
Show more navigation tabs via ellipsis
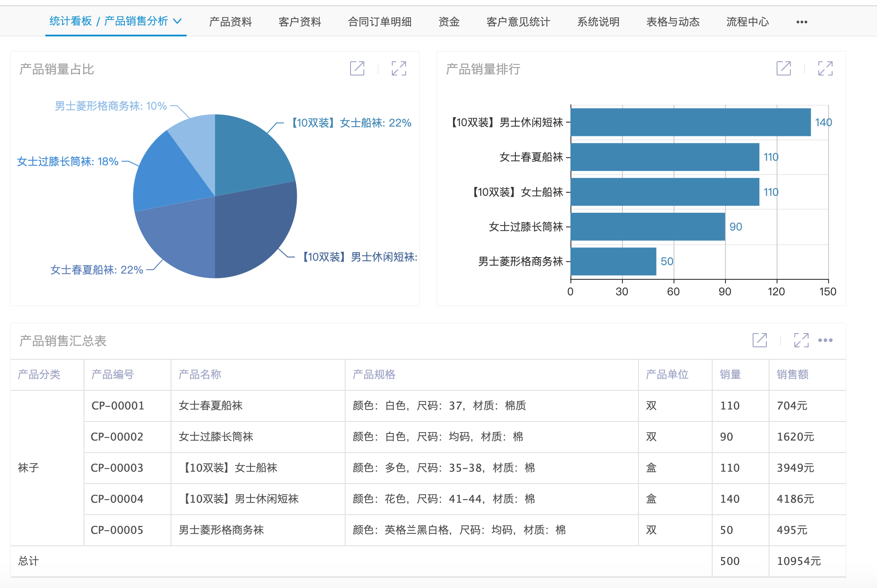tap(802, 22)
